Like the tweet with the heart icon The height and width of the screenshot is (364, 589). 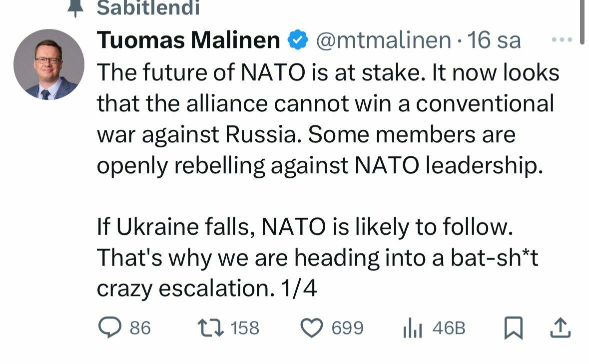(312, 328)
